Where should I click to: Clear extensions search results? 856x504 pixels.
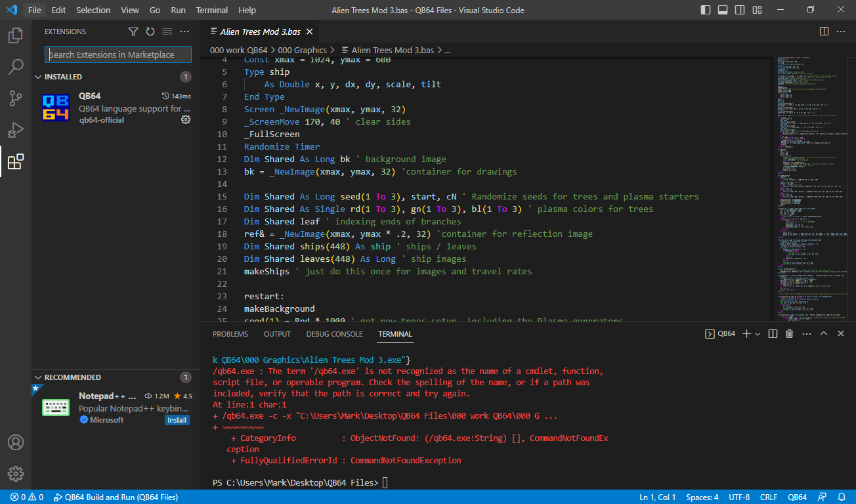click(x=167, y=31)
